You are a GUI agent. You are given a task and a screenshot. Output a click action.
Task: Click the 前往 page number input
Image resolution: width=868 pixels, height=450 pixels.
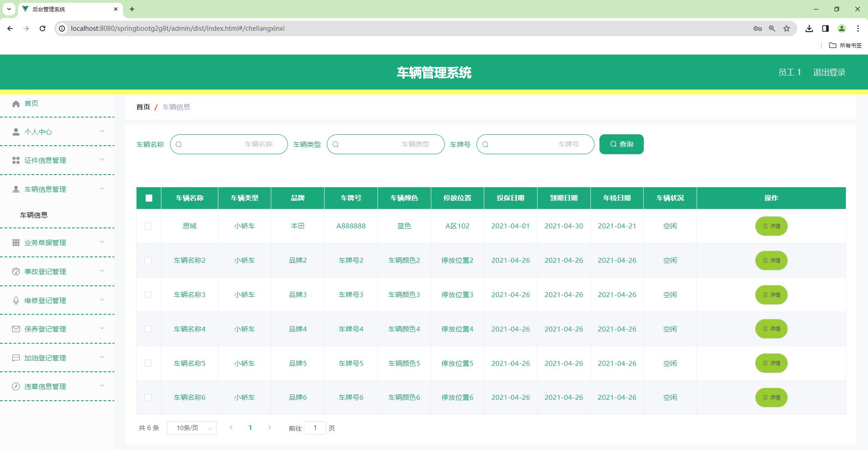pyautogui.click(x=315, y=428)
